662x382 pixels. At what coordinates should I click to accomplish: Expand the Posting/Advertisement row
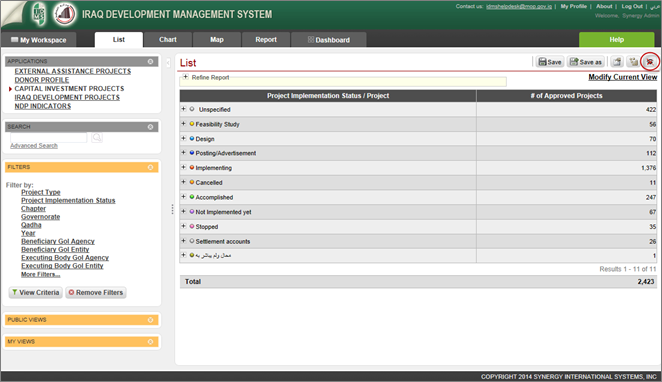pyautogui.click(x=183, y=153)
